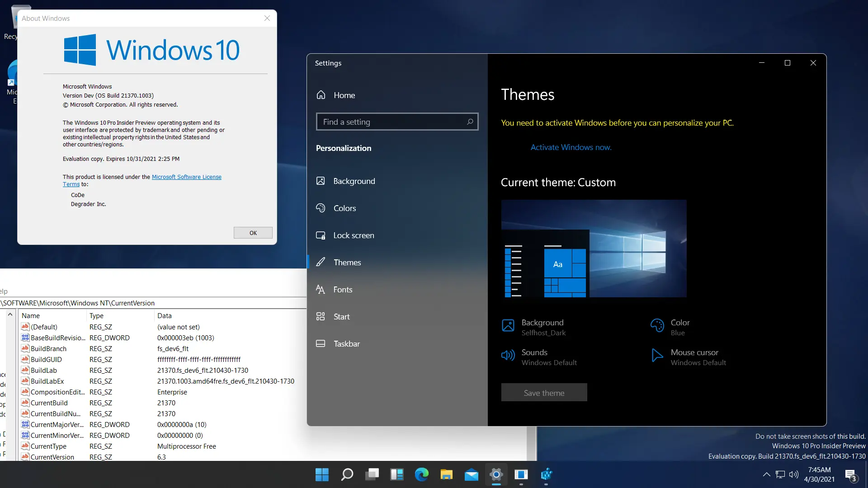Click the Save theme button
This screenshot has width=868, height=488.
point(544,393)
